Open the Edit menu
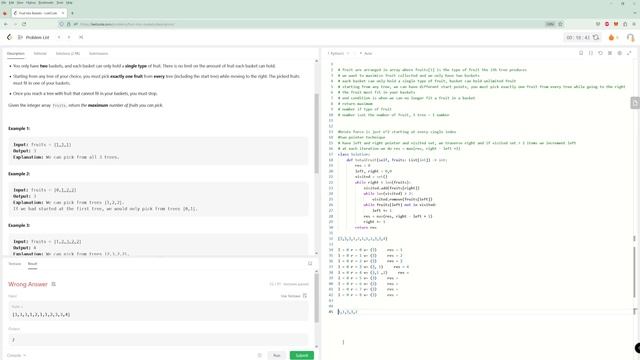640x360 pixels. (x=11, y=2)
